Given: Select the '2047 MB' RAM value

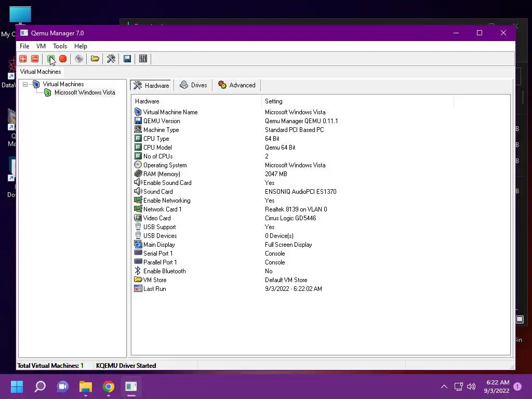Looking at the screenshot, I should [276, 174].
